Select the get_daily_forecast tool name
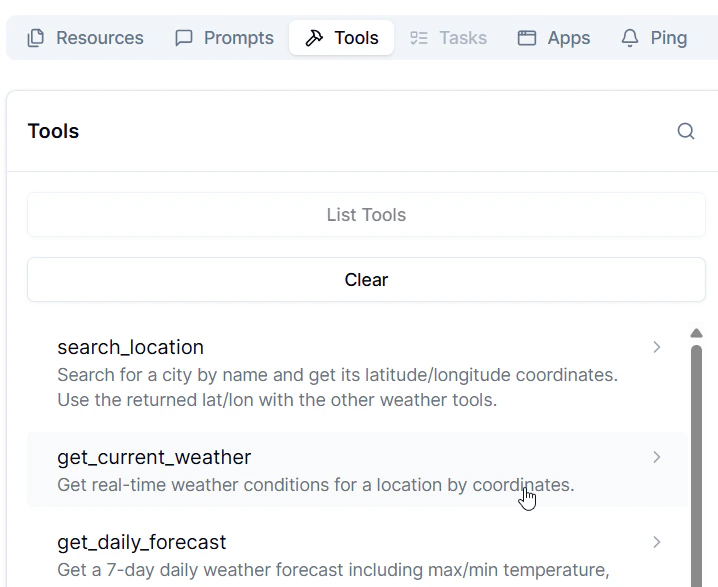 pos(142,543)
